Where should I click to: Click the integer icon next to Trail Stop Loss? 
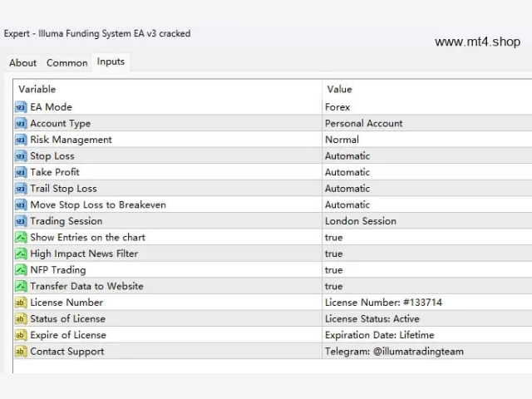21,189
